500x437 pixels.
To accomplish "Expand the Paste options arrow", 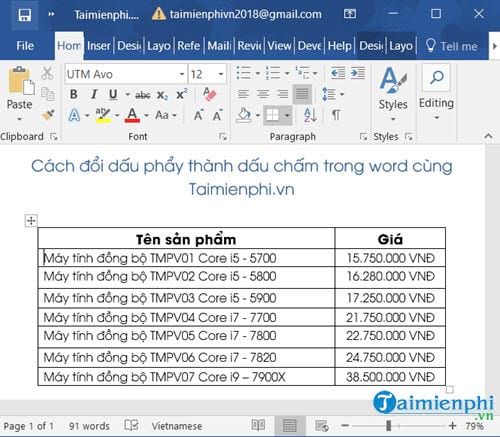I will point(19,119).
